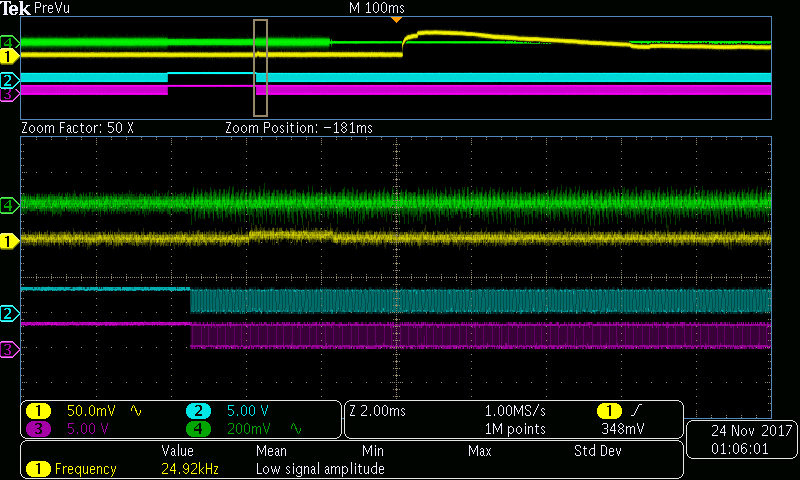Viewport: 800px width, 480px height.
Task: Click channel 2 badge in scale readout
Action: pos(198,411)
